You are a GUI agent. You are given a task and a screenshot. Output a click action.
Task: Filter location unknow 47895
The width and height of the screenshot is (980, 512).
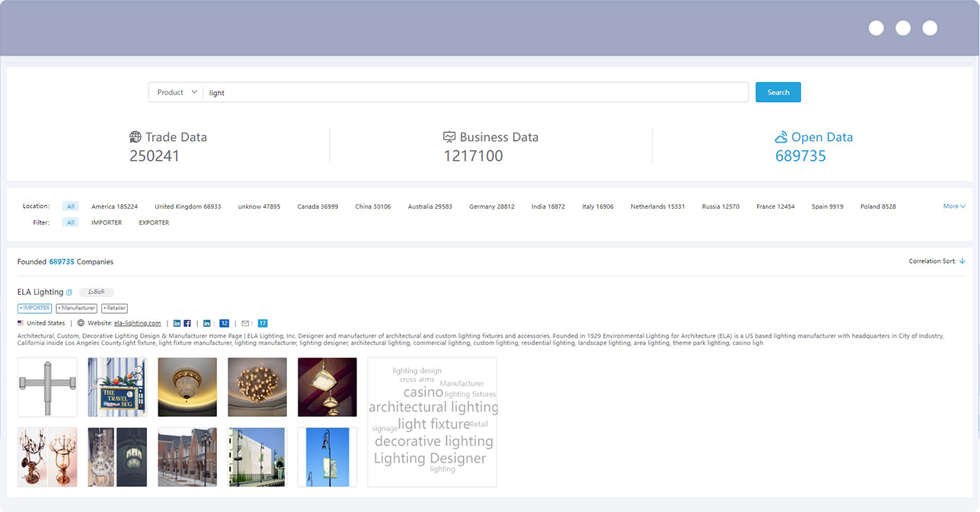259,206
